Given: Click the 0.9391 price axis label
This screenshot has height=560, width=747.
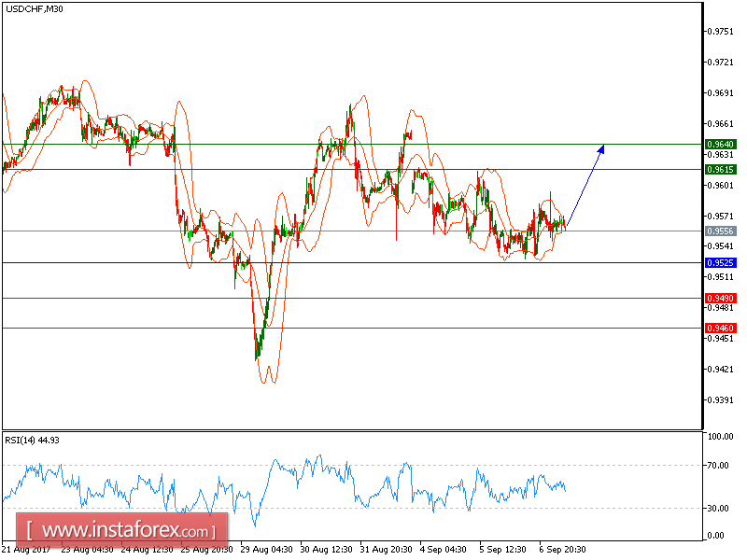Looking at the screenshot, I should tap(719, 400).
